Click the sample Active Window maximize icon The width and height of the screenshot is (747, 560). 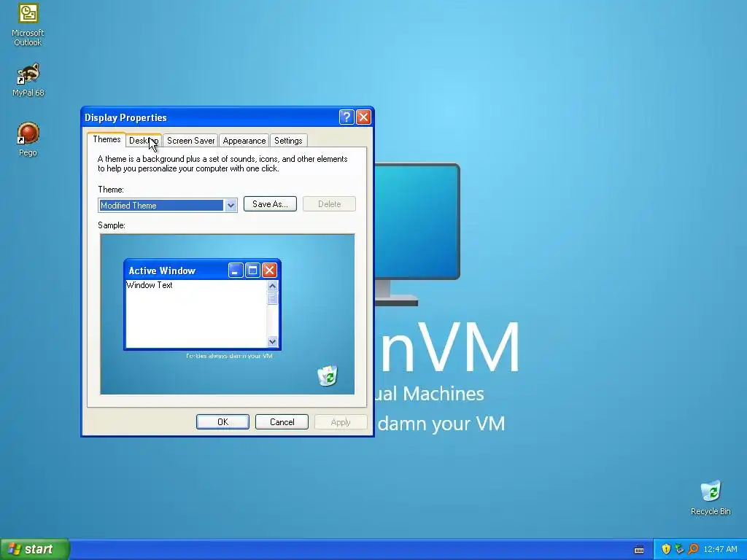point(252,271)
